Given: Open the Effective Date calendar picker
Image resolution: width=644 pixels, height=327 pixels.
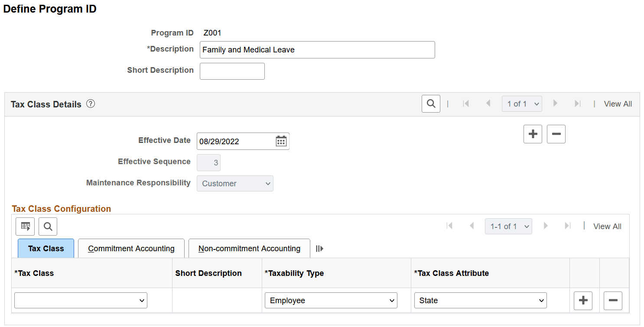Looking at the screenshot, I should click(281, 141).
